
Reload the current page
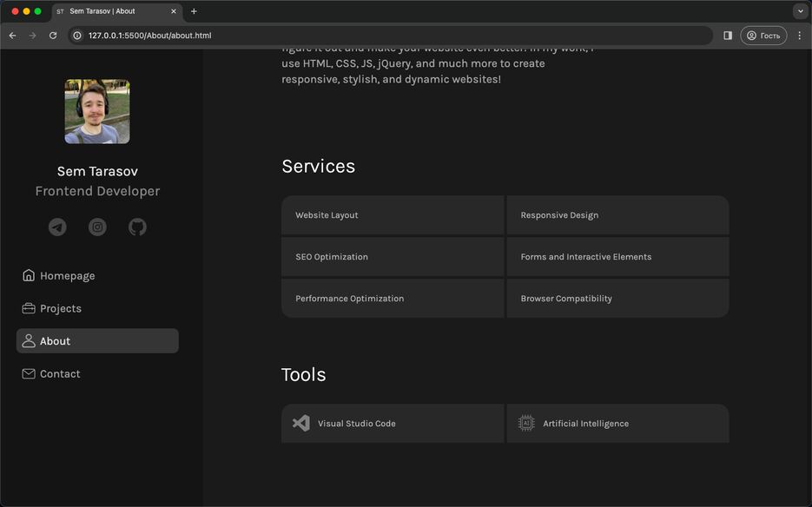(x=53, y=36)
